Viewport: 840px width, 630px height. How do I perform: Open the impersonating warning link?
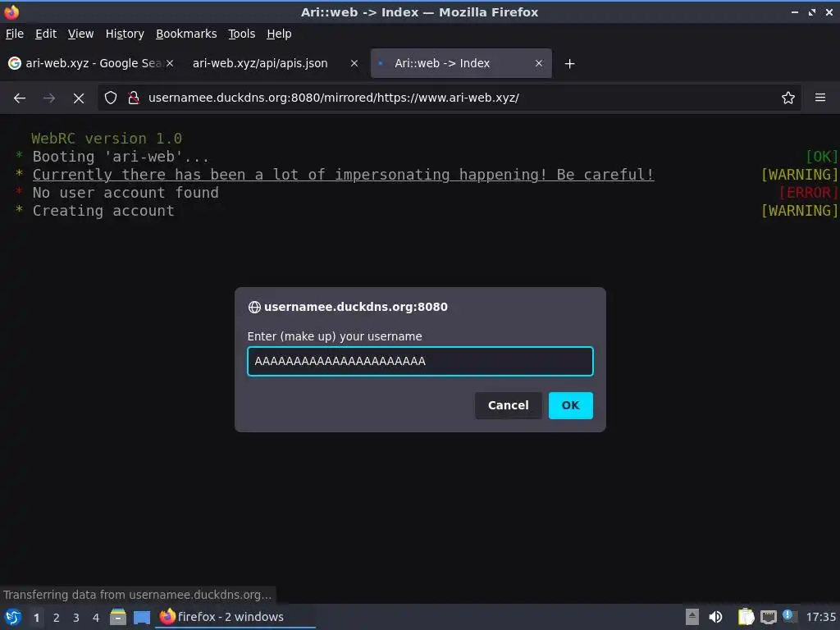[343, 175]
